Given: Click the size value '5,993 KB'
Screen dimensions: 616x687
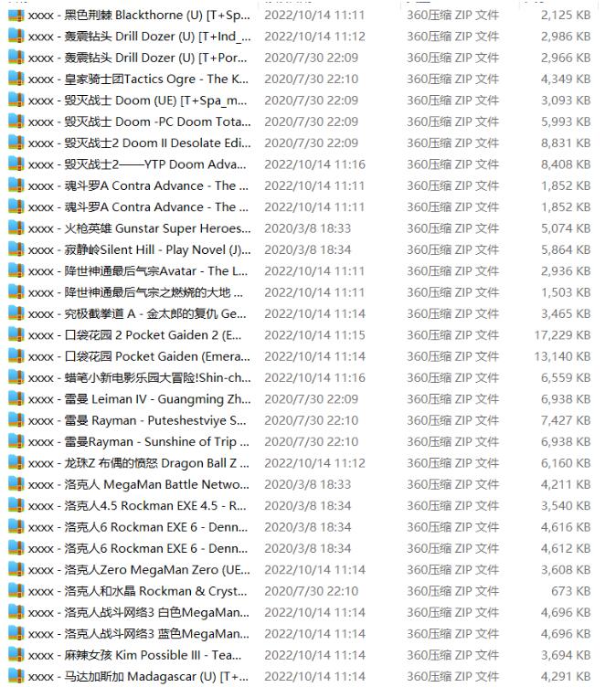Looking at the screenshot, I should tap(566, 122).
